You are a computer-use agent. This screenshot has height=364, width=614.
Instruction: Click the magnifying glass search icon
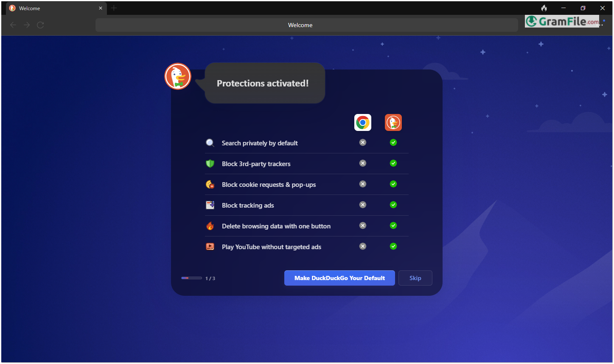tap(210, 143)
